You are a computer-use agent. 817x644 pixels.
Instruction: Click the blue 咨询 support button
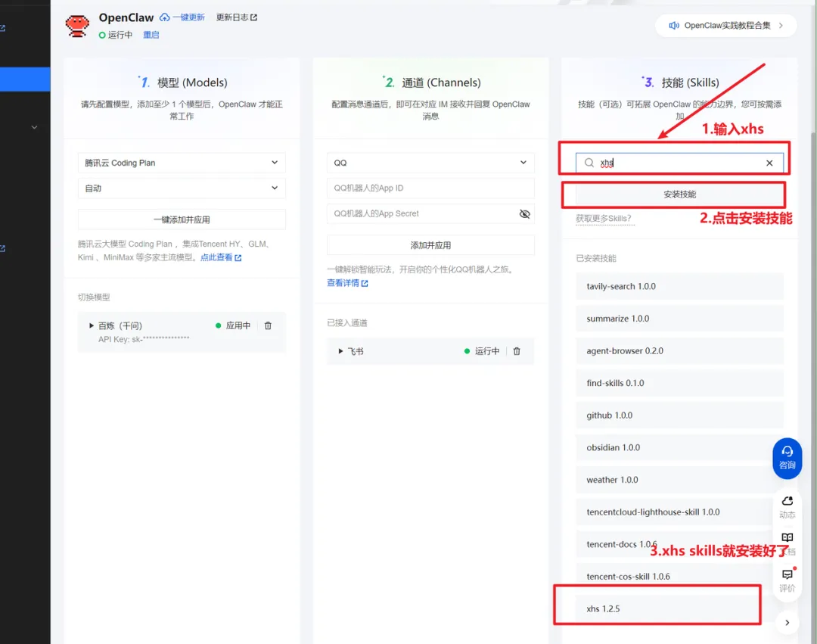click(787, 458)
